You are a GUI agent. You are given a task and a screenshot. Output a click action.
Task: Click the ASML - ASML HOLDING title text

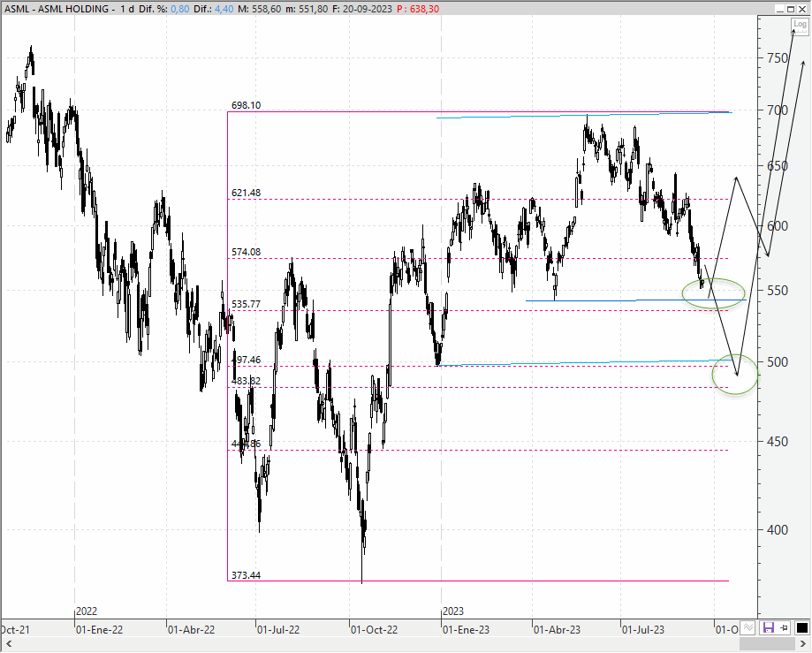(57, 9)
